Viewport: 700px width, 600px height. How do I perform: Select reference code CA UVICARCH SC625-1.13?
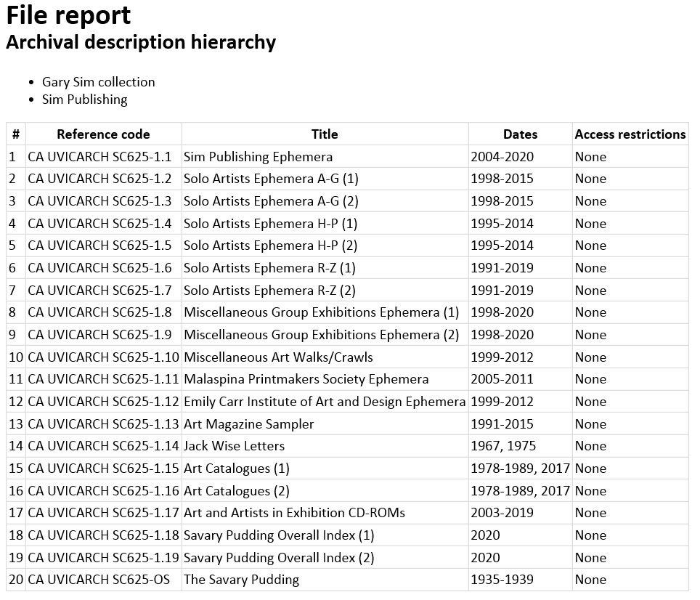tap(103, 423)
